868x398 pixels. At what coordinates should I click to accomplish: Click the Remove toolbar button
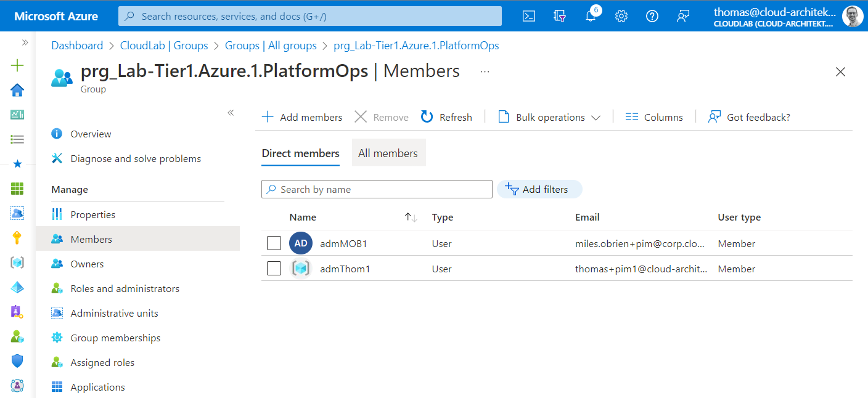(382, 117)
